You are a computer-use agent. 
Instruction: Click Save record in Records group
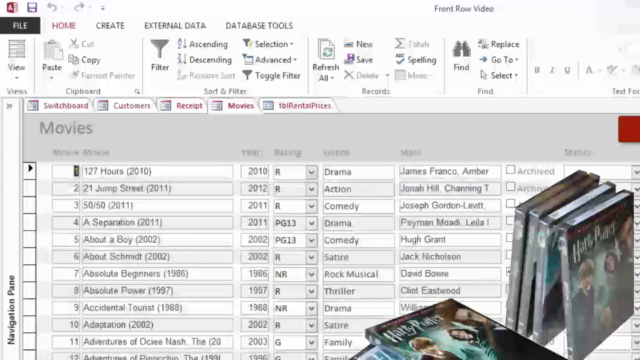tap(358, 60)
